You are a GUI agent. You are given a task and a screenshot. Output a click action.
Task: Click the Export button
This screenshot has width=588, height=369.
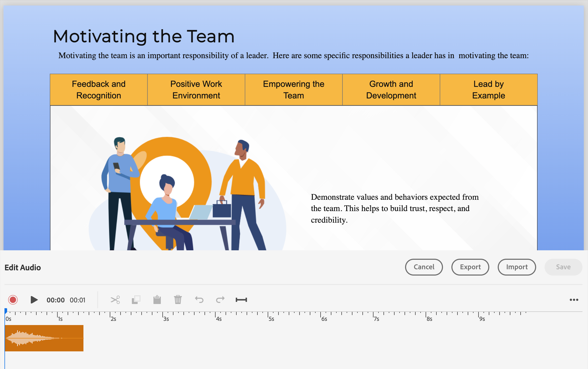pos(470,267)
